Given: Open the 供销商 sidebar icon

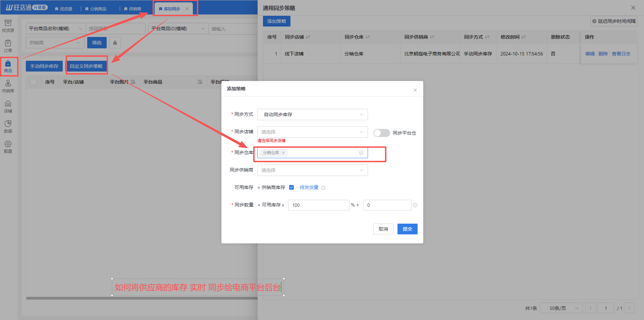Looking at the screenshot, I should tap(8, 86).
